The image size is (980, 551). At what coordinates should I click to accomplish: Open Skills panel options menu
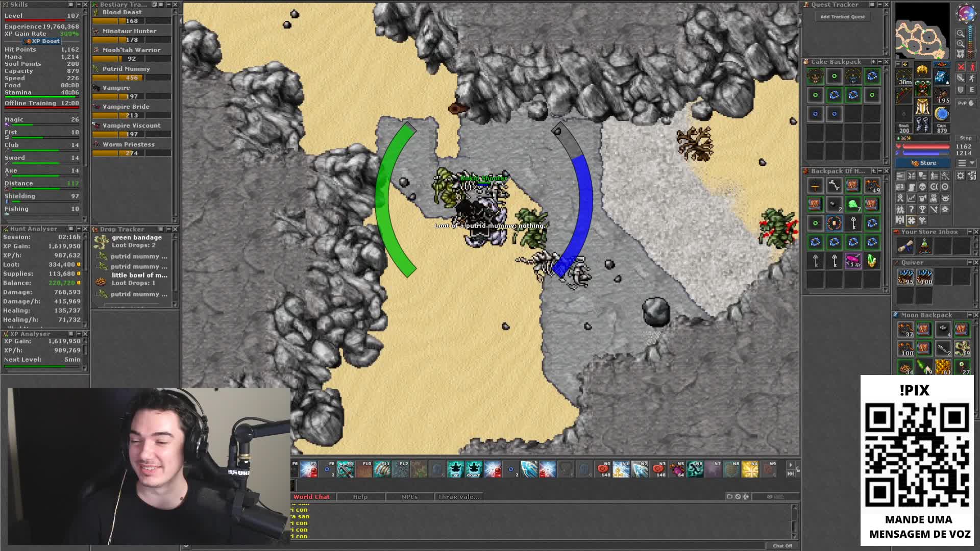(71, 5)
